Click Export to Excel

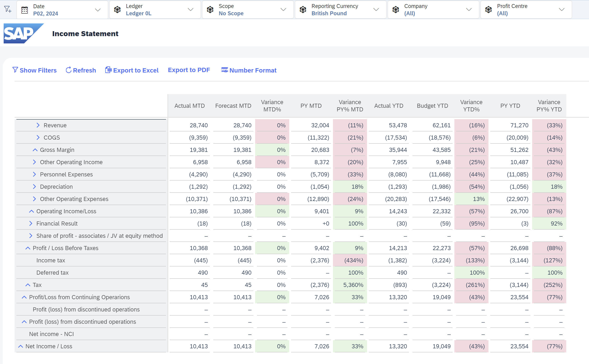(x=132, y=70)
